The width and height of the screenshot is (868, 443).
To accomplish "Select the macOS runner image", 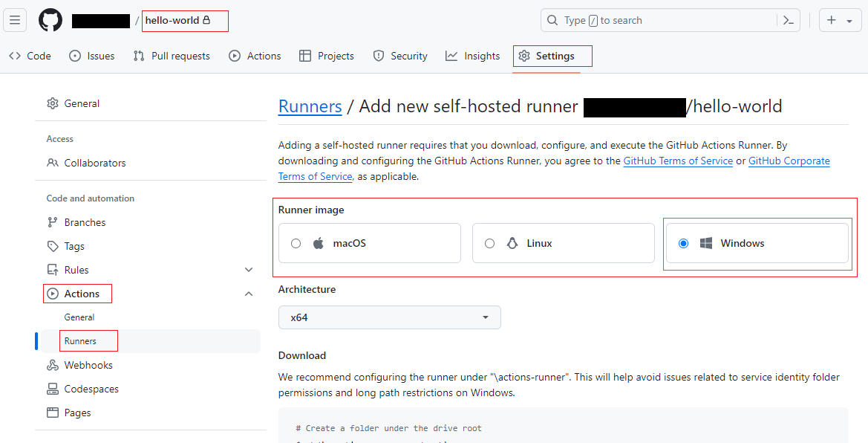I will pyautogui.click(x=298, y=242).
